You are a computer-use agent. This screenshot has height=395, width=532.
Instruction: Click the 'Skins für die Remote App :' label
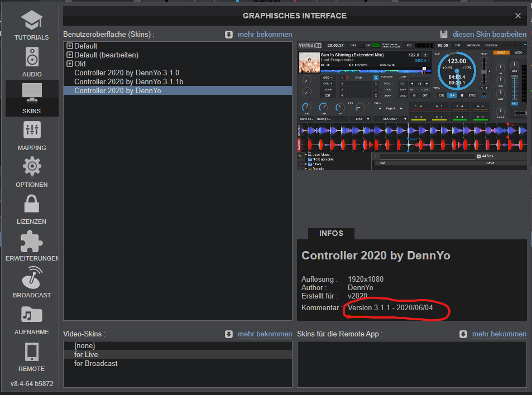[x=339, y=334]
